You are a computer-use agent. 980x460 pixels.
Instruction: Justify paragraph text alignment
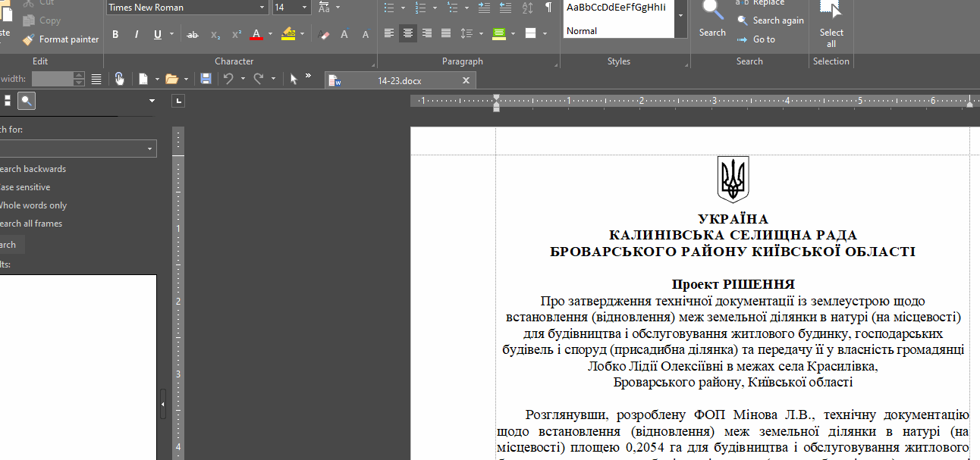coord(446,33)
